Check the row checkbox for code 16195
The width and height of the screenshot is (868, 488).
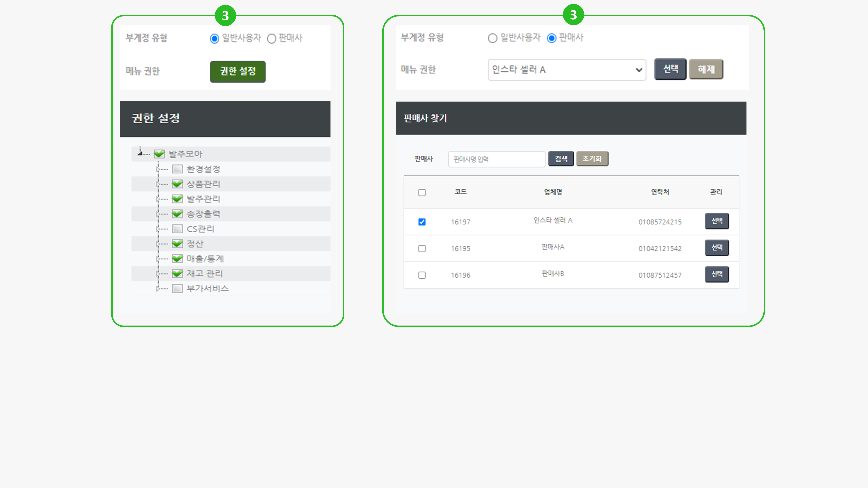(x=422, y=249)
